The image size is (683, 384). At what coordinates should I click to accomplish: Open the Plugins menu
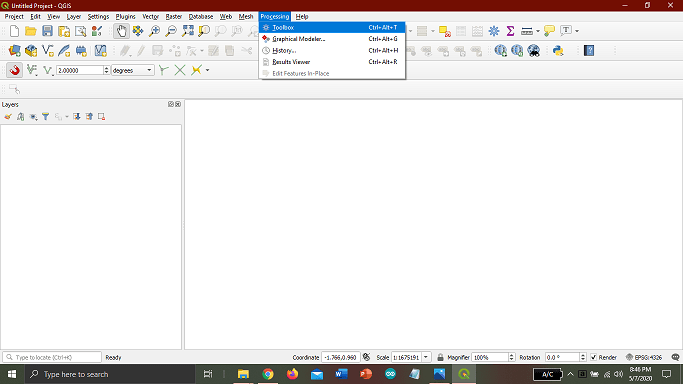pyautogui.click(x=125, y=17)
